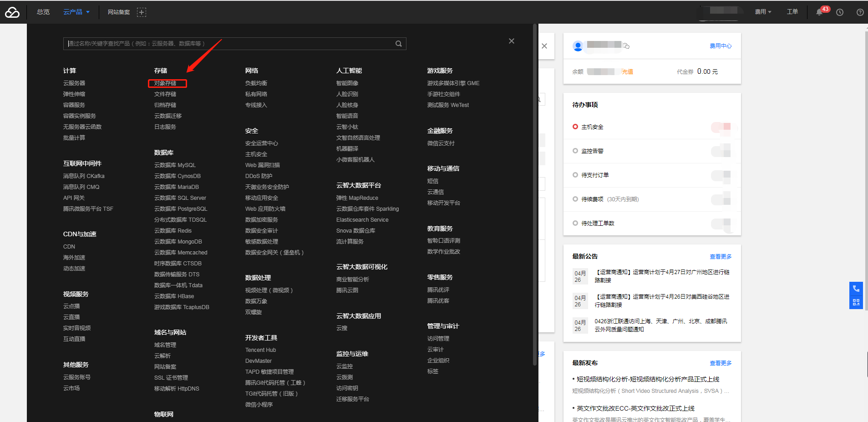Select the 待处理工单数 radio indicator
Screen dimensions: 868x422
[x=575, y=223]
